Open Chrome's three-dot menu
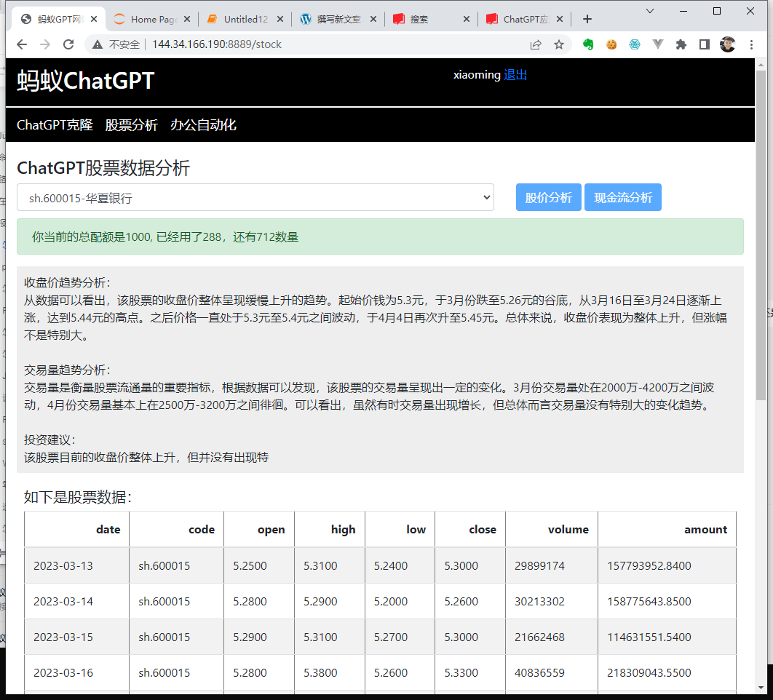Screen dimensions: 773x700 751,44
